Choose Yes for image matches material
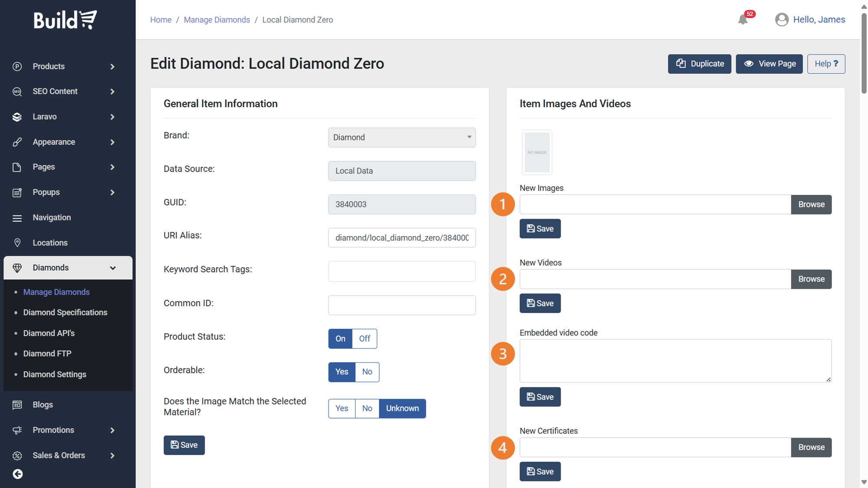This screenshot has height=488, width=868. point(342,408)
